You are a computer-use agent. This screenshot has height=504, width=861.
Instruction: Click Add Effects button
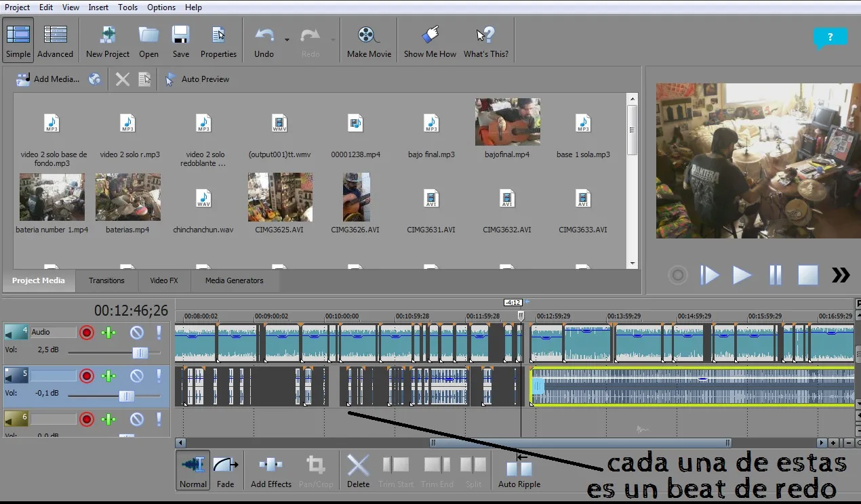pos(271,471)
